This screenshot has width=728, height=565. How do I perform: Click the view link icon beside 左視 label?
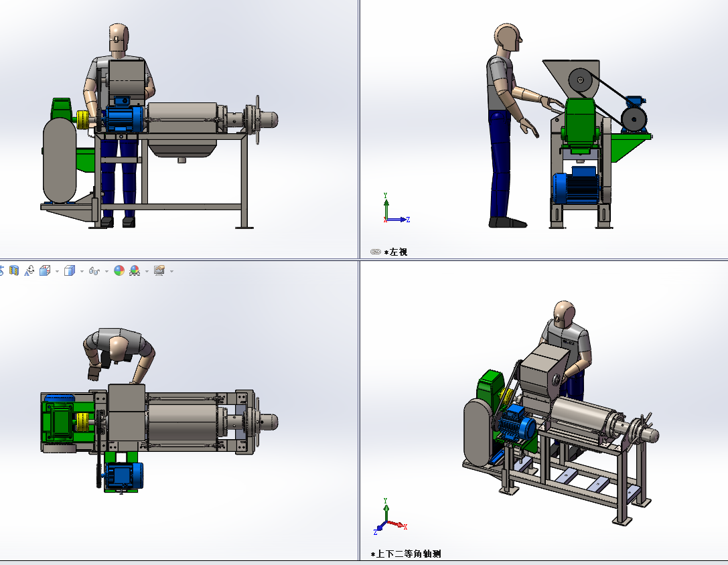(x=376, y=252)
